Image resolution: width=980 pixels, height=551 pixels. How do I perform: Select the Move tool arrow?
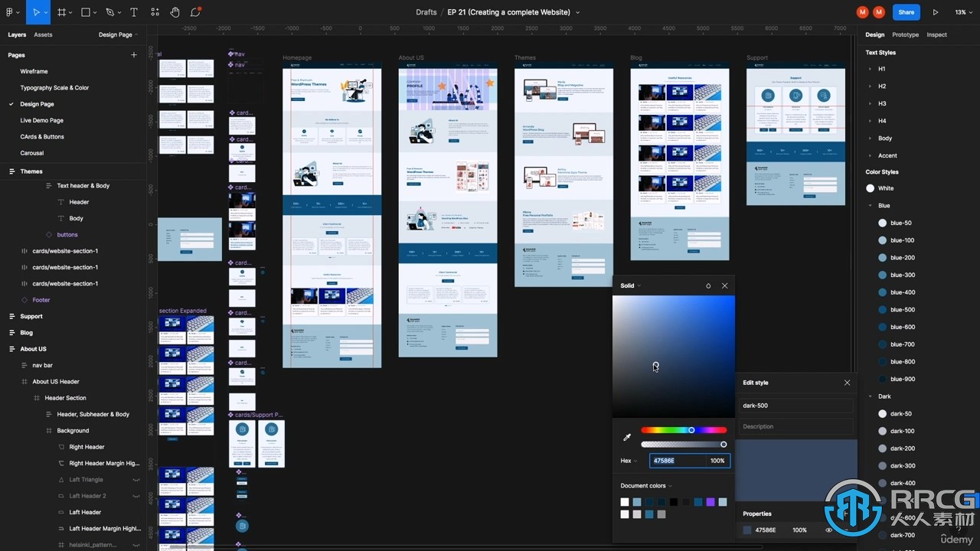(36, 12)
